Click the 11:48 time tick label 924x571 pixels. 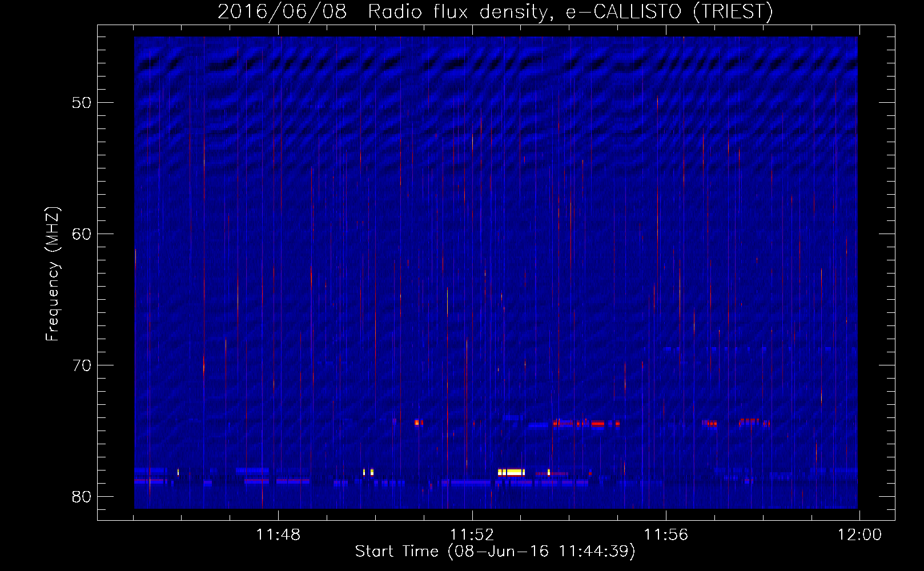278,535
